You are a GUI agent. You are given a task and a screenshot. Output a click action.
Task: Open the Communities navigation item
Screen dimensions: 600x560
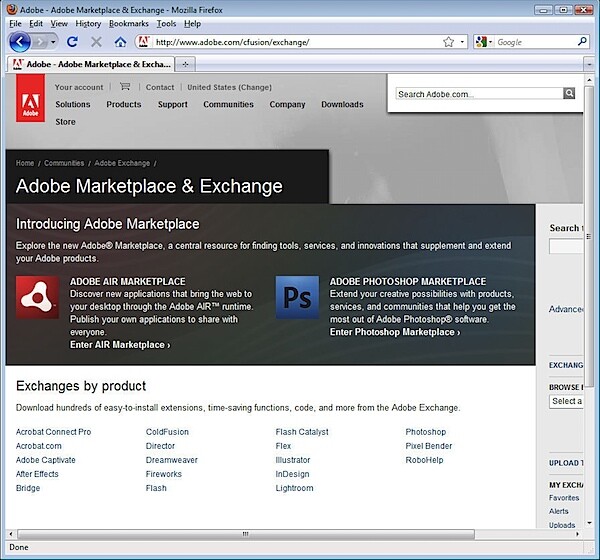(228, 104)
